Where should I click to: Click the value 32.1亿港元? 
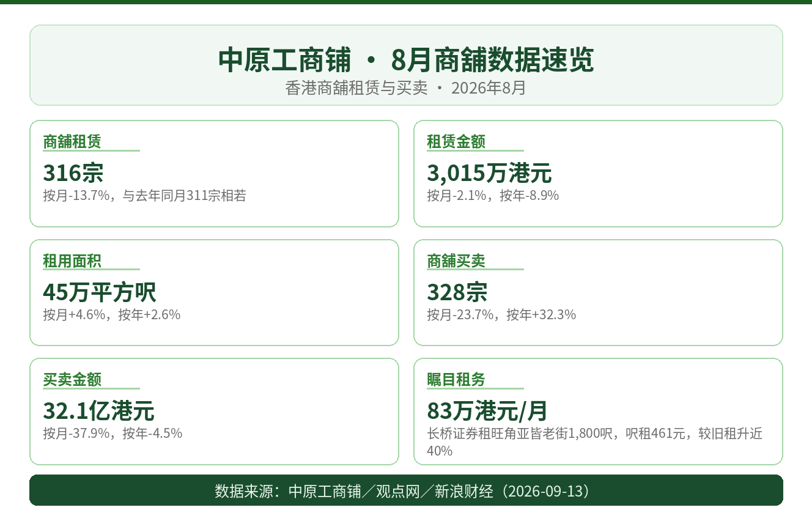pyautogui.click(x=99, y=411)
